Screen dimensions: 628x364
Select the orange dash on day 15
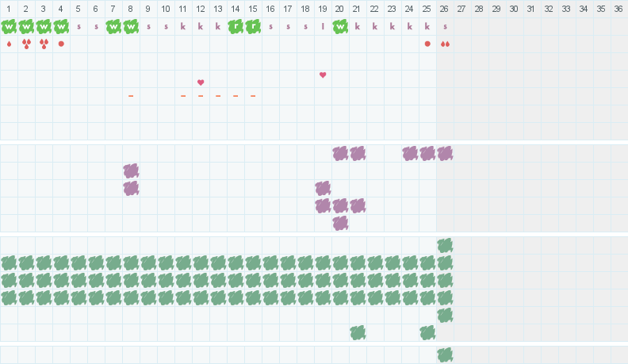click(x=253, y=96)
